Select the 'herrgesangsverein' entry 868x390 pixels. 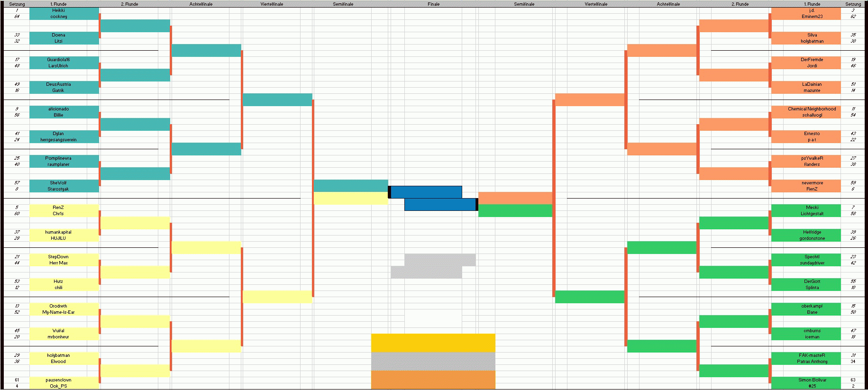(x=64, y=140)
